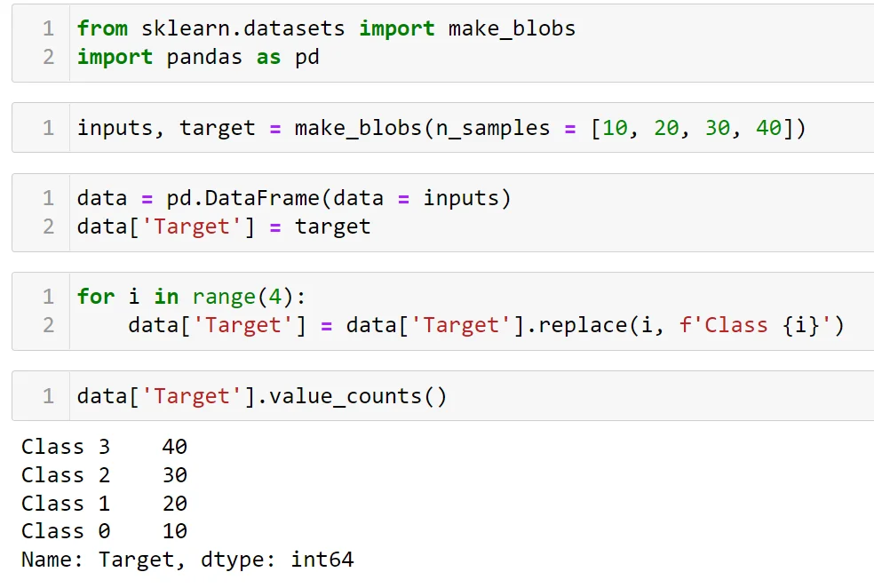
Task: Click the 'Class 3' output label
Action: tap(66, 447)
